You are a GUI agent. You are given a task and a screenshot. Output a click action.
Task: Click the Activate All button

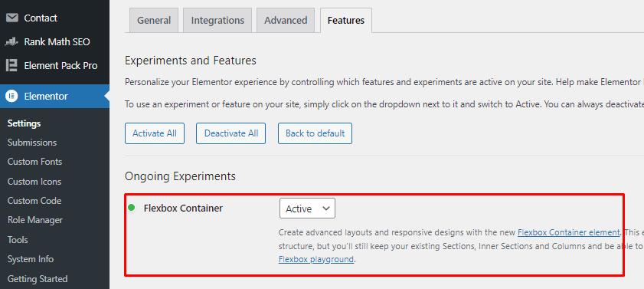155,133
